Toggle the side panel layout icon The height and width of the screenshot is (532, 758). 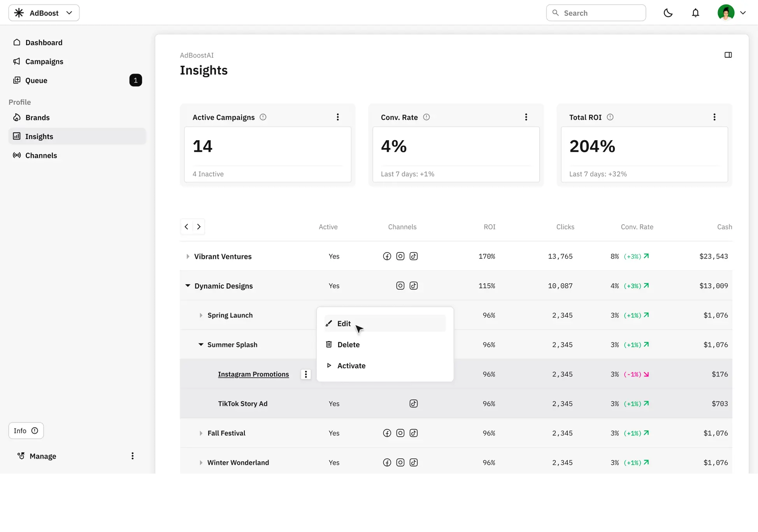coord(728,55)
